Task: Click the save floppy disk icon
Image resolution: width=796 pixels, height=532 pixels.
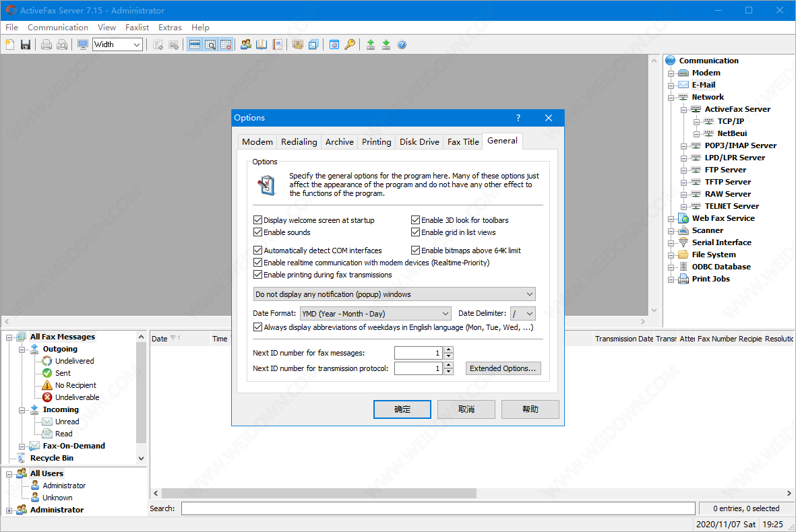Action: (x=26, y=44)
